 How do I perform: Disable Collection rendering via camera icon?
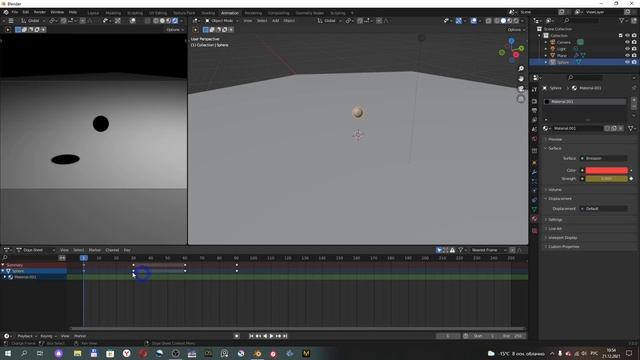pos(634,36)
